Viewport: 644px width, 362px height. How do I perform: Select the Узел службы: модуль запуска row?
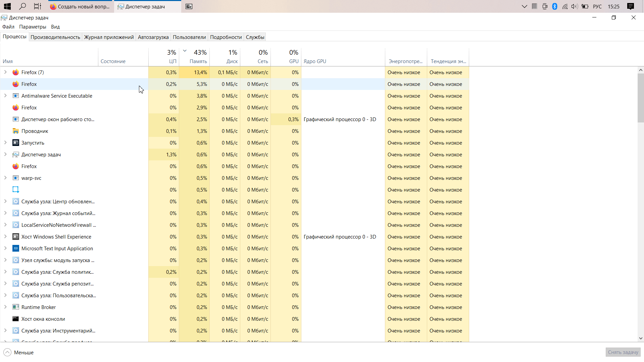point(235,260)
